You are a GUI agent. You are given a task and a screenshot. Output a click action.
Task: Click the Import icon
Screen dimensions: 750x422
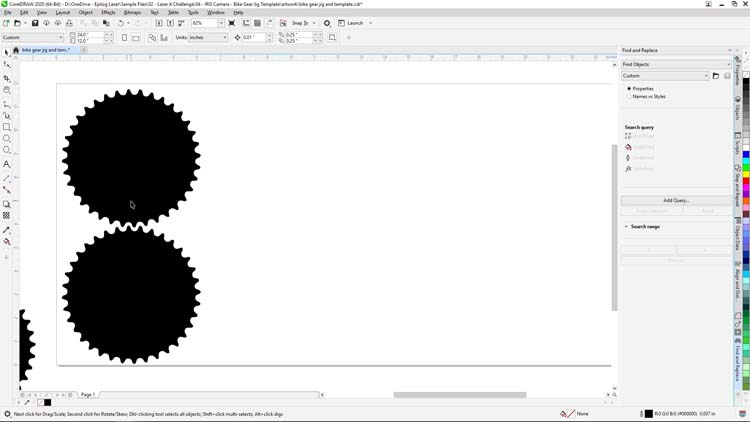[x=159, y=23]
